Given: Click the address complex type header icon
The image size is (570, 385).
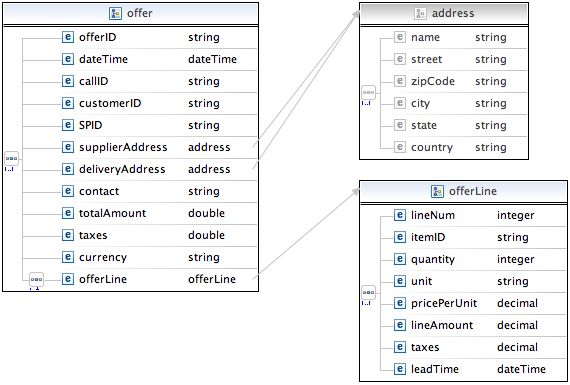Looking at the screenshot, I should point(420,13).
